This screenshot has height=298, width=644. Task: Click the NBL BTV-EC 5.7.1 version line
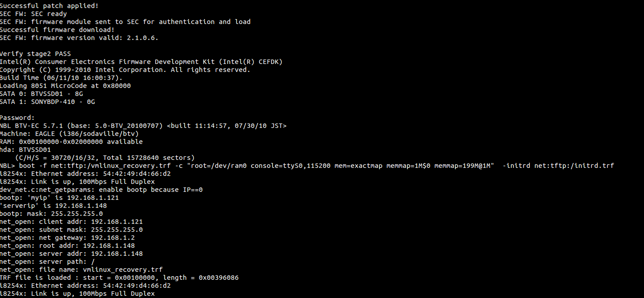click(x=143, y=126)
